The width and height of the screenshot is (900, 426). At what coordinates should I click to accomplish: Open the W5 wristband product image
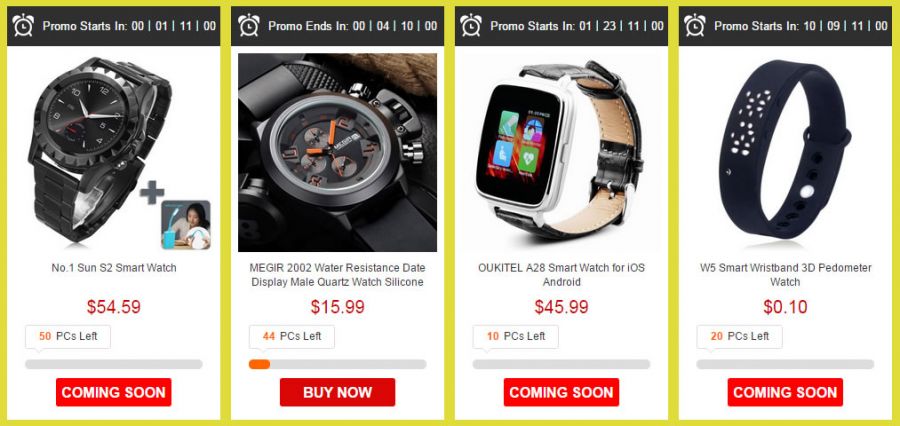pyautogui.click(x=785, y=148)
